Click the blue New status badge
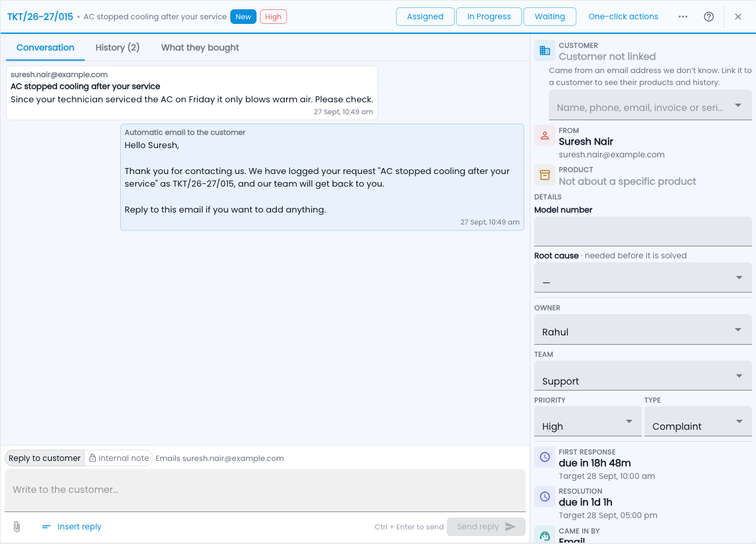The height and width of the screenshot is (544, 756). [243, 17]
